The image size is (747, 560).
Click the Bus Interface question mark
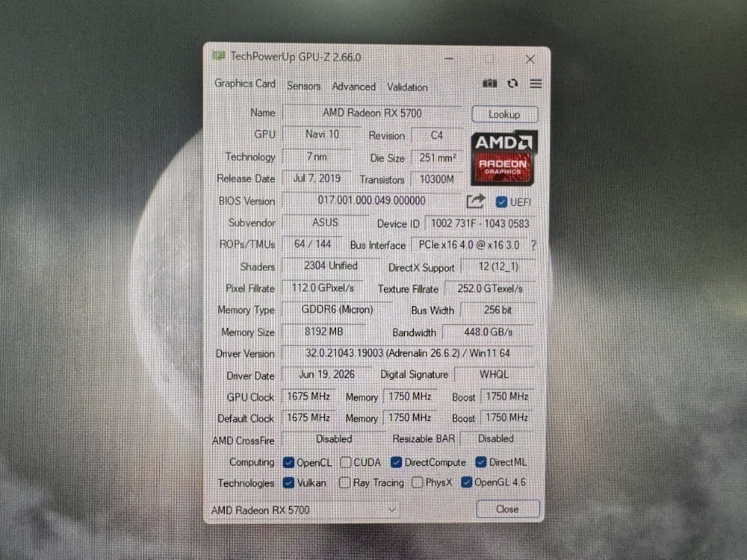point(533,246)
